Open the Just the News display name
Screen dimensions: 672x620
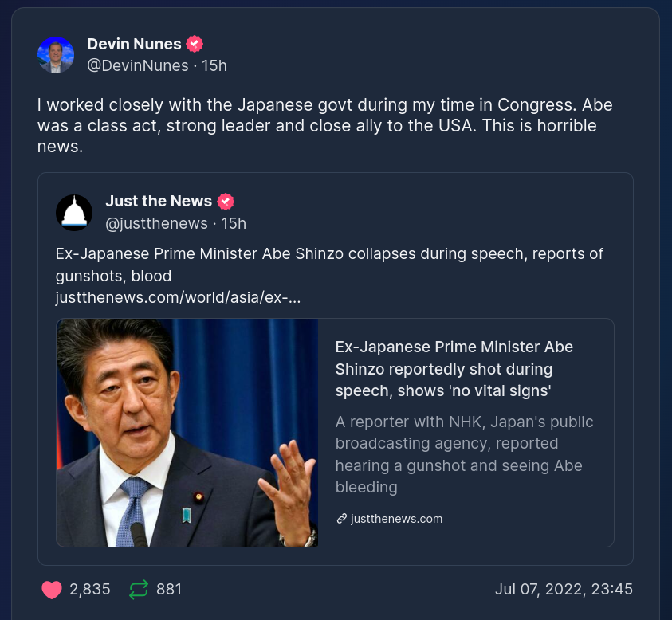[159, 201]
